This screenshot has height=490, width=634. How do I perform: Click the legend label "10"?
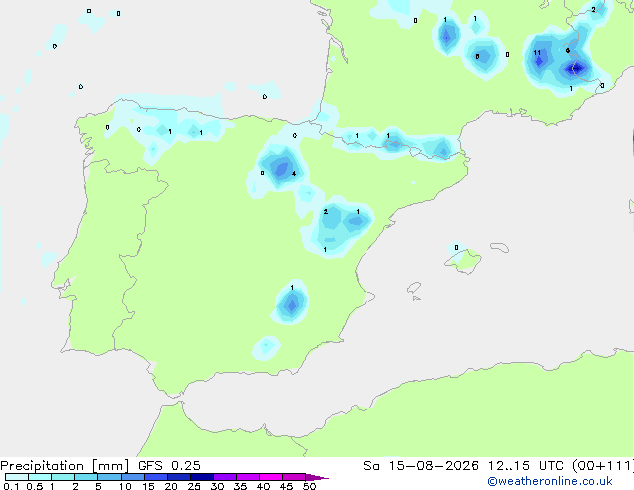(125, 486)
